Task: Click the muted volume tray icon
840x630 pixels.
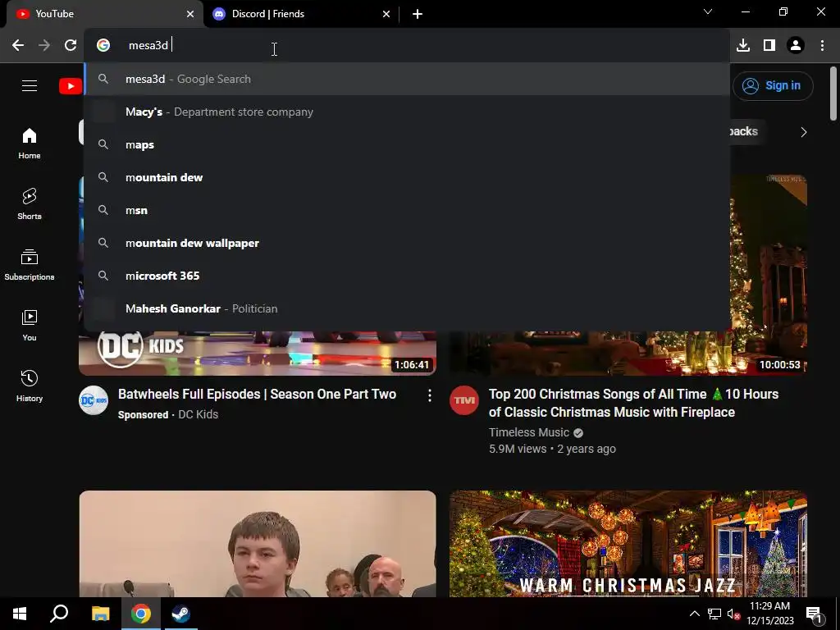Action: point(733,614)
